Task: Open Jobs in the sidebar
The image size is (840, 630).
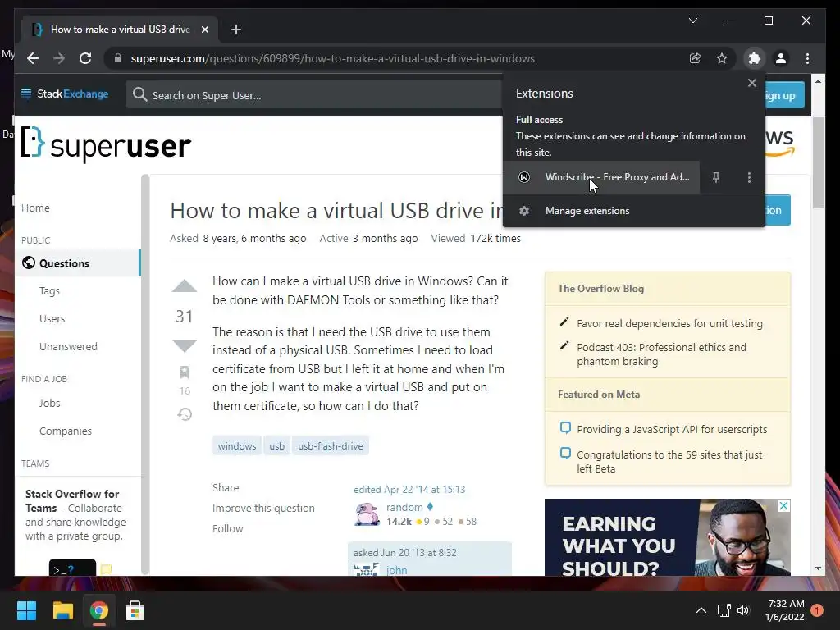Action: 49,403
